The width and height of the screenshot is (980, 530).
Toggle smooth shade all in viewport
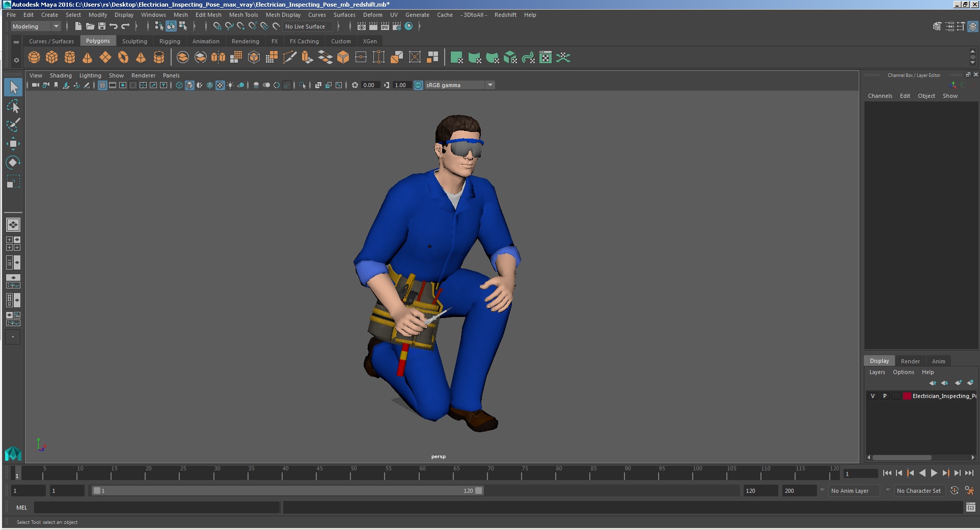point(189,85)
